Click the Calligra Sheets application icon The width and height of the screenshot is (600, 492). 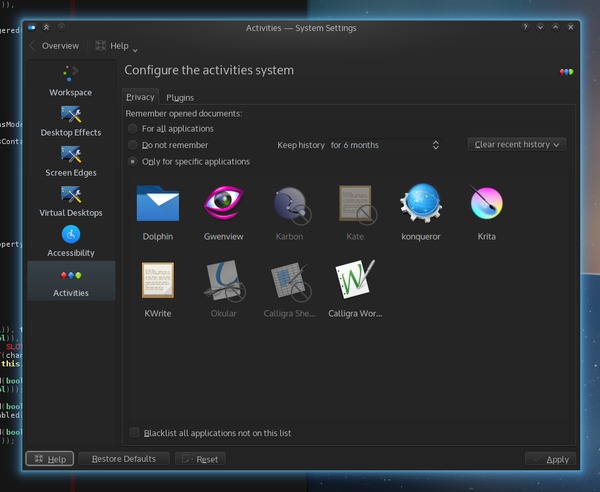(x=291, y=282)
